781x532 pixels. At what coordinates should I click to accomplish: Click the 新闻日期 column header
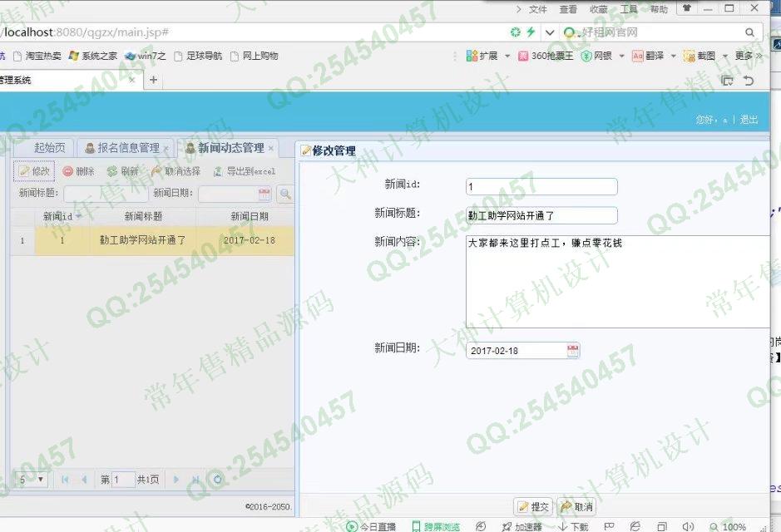(x=249, y=216)
